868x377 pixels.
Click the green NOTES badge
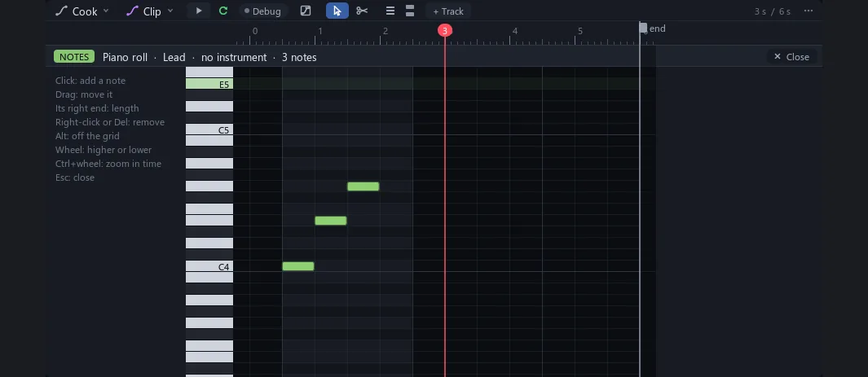(x=74, y=57)
